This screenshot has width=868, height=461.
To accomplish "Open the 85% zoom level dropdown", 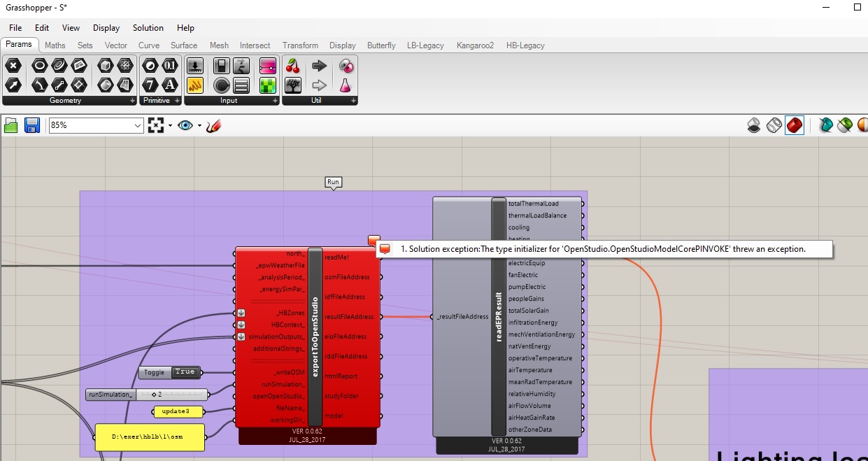I will click(138, 126).
